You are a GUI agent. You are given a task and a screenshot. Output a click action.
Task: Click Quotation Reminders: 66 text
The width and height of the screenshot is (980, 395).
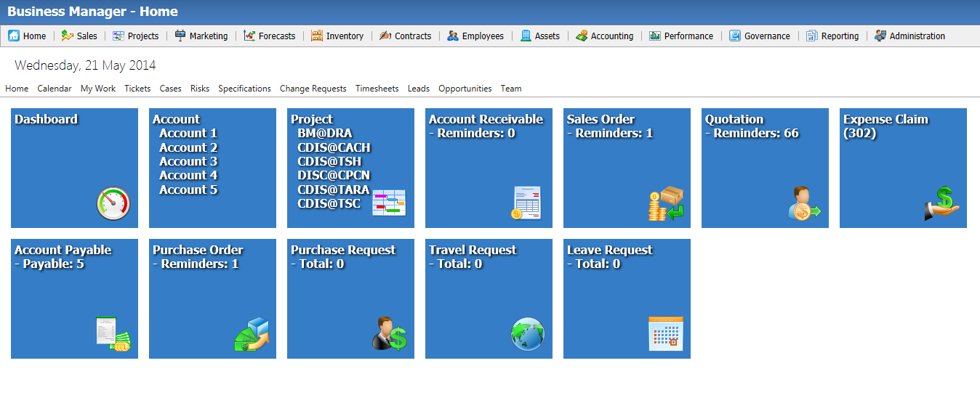752,134
